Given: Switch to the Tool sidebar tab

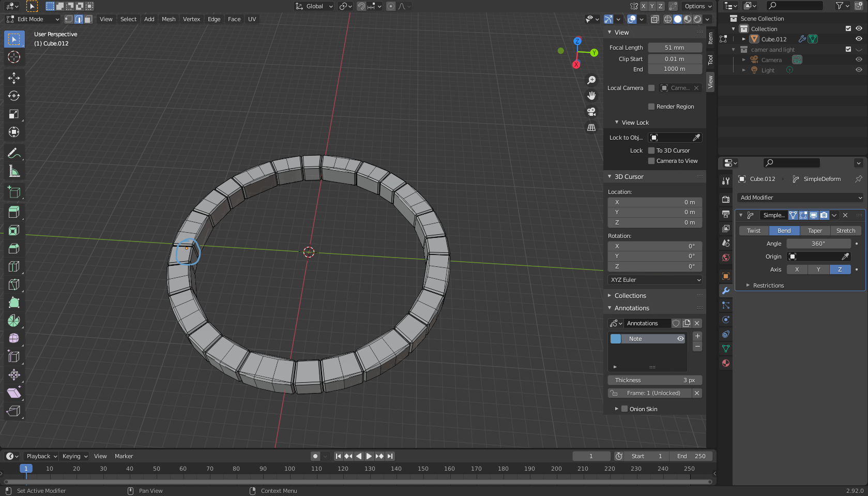Looking at the screenshot, I should click(x=711, y=59).
